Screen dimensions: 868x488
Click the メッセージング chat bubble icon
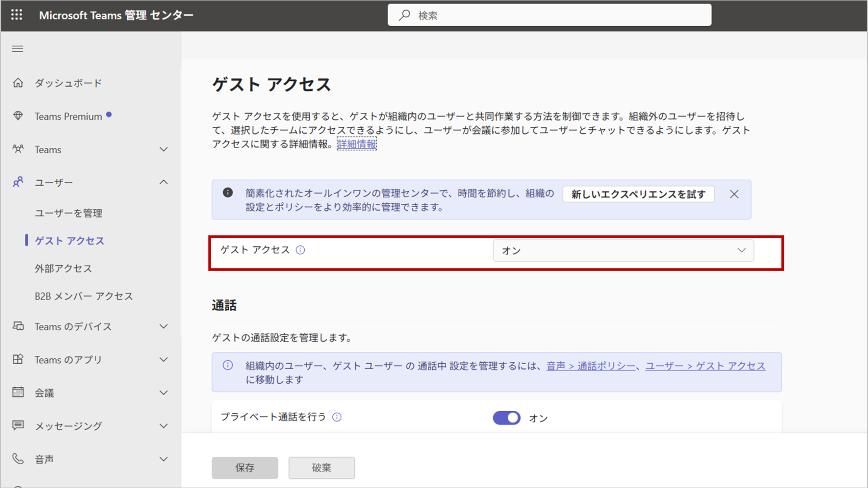click(18, 425)
